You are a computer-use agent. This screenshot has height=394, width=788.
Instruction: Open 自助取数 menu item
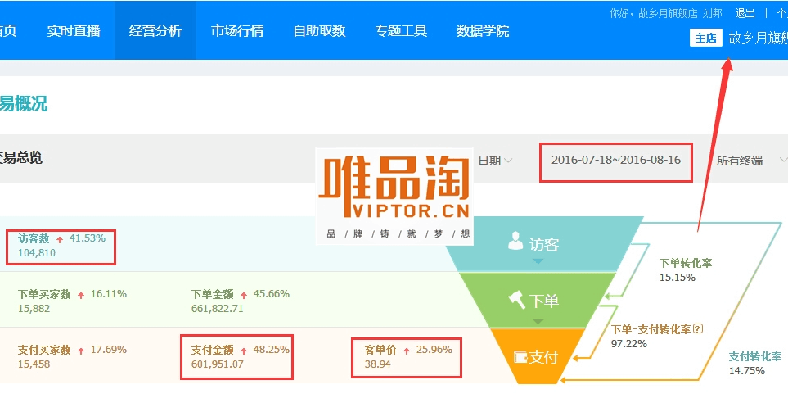click(x=319, y=31)
